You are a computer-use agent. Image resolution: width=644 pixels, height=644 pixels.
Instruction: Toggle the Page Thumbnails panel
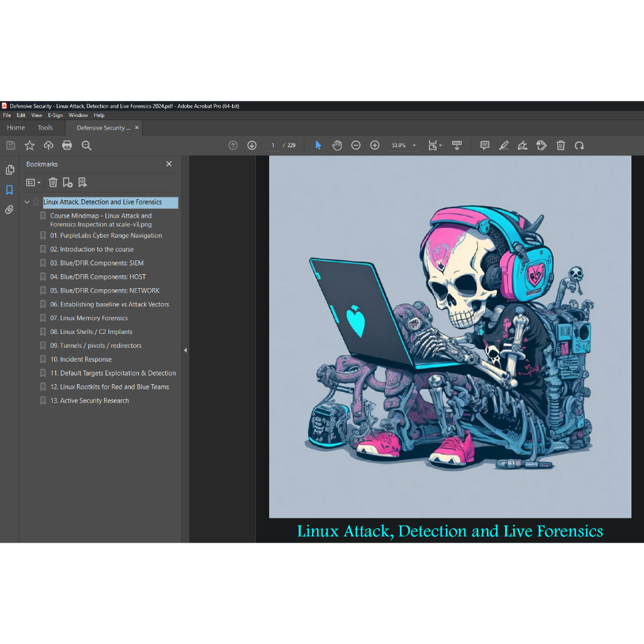(9, 170)
